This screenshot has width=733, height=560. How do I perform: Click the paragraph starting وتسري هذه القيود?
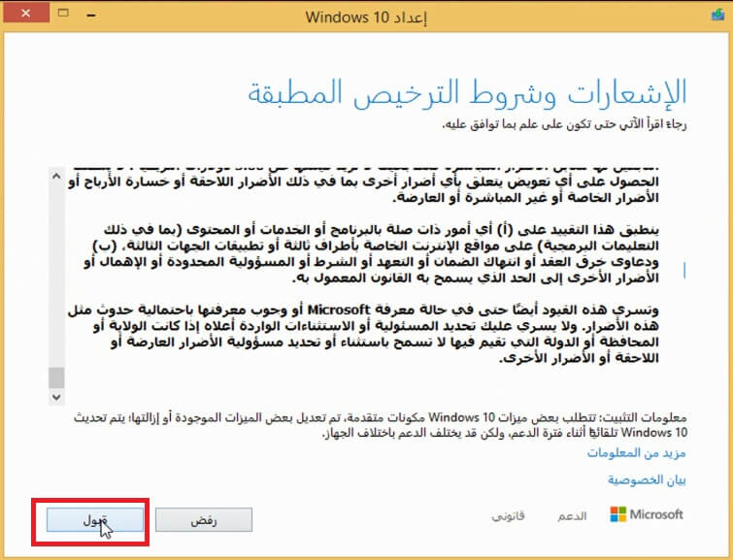[363, 334]
